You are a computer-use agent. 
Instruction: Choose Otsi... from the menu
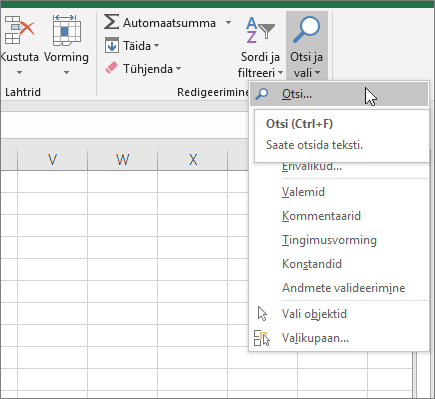tap(339, 94)
